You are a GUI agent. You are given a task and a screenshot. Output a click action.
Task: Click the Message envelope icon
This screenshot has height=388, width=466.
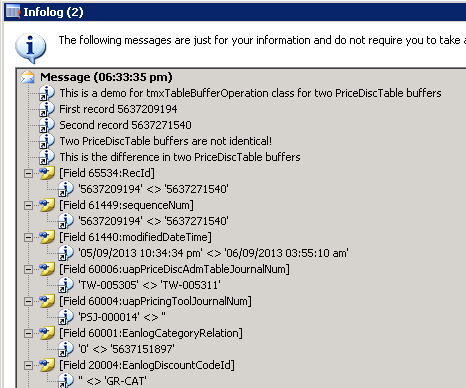point(28,77)
